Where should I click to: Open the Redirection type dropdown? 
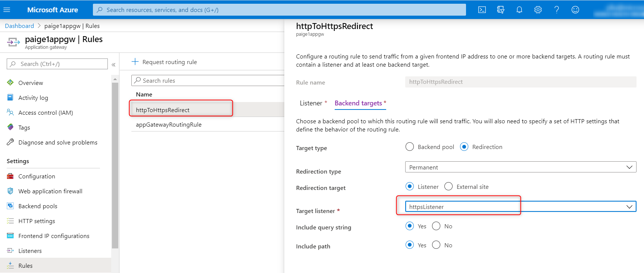coord(520,167)
